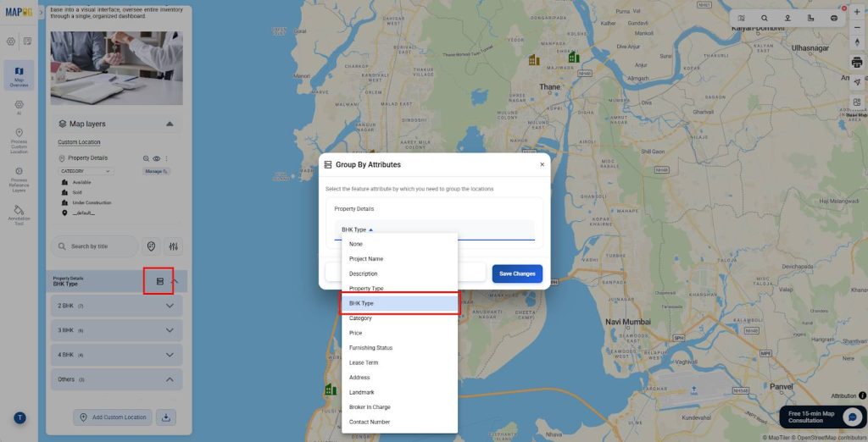Open Property Details layer more options menu

(166, 159)
